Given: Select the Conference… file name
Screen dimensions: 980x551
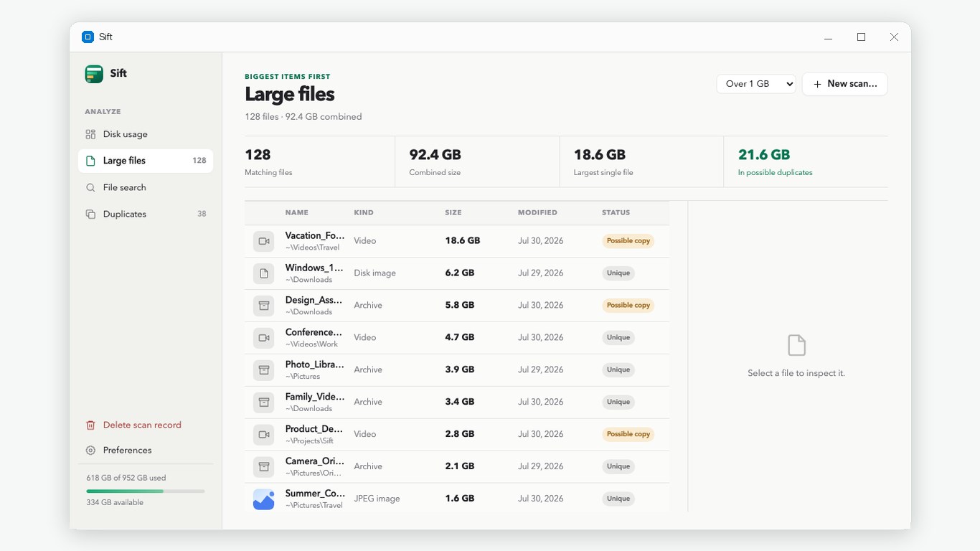Looking at the screenshot, I should pyautogui.click(x=314, y=332).
